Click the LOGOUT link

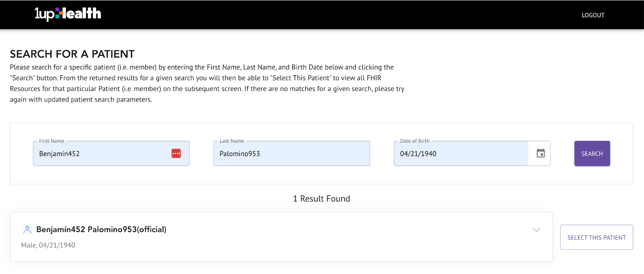593,15
